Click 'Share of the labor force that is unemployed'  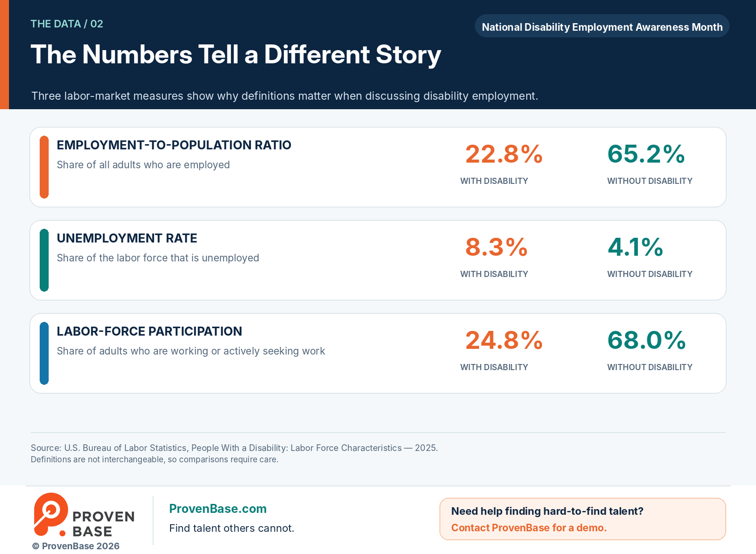tap(158, 258)
